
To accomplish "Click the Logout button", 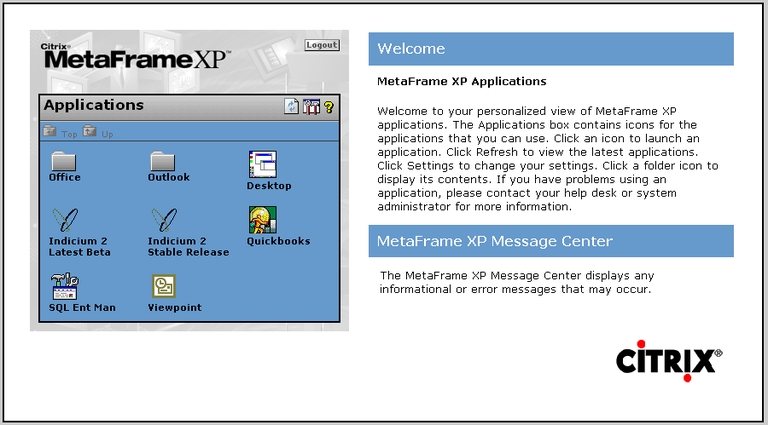I will (x=322, y=46).
